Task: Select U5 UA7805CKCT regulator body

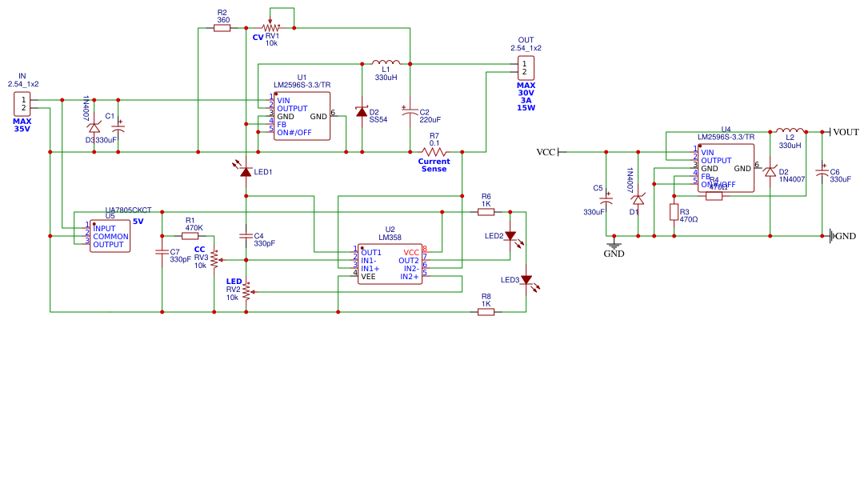Action: pos(110,236)
